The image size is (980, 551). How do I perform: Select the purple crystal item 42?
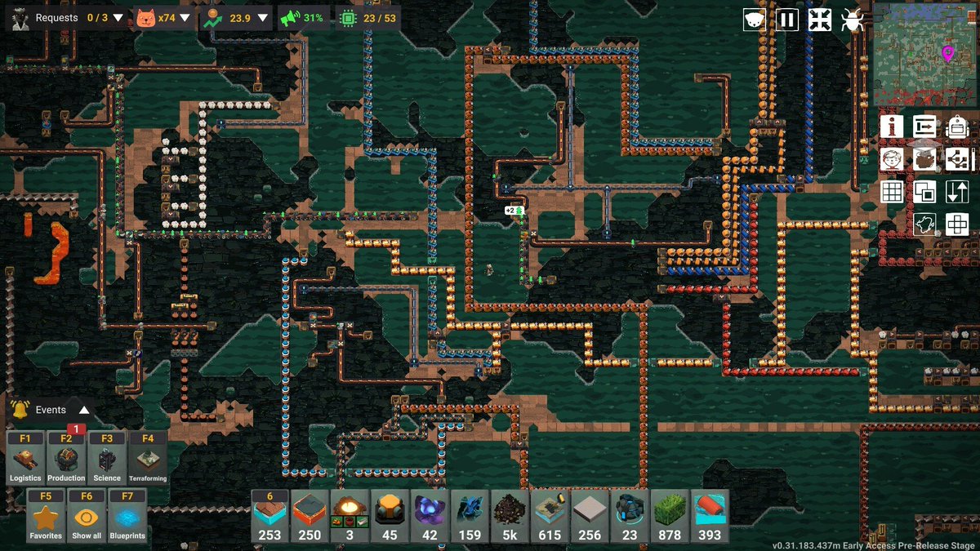click(430, 517)
